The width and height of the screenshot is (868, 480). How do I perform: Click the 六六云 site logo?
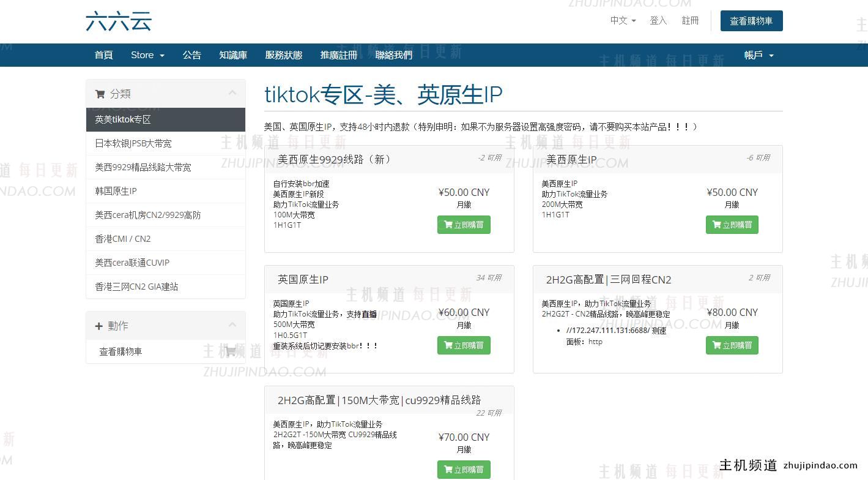[119, 21]
